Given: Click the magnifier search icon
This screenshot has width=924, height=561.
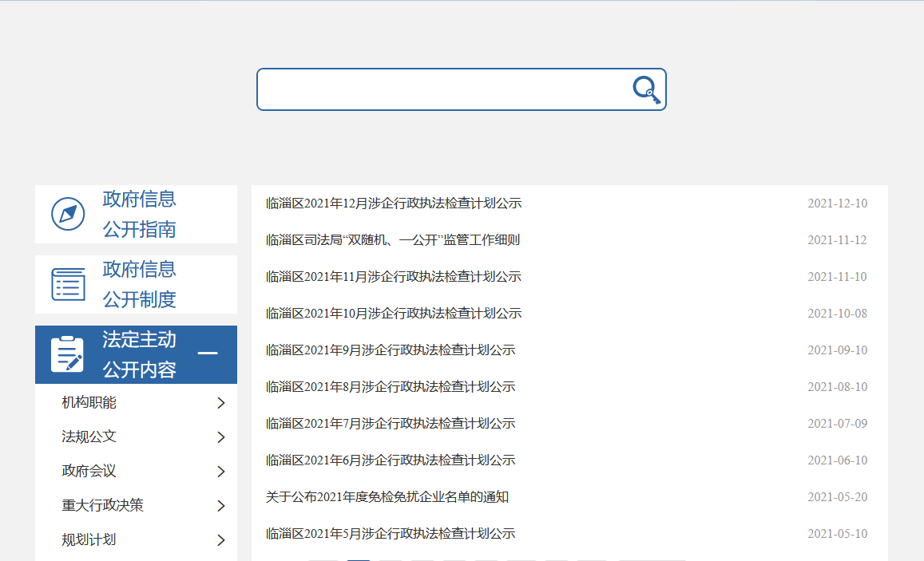Looking at the screenshot, I should pos(646,89).
